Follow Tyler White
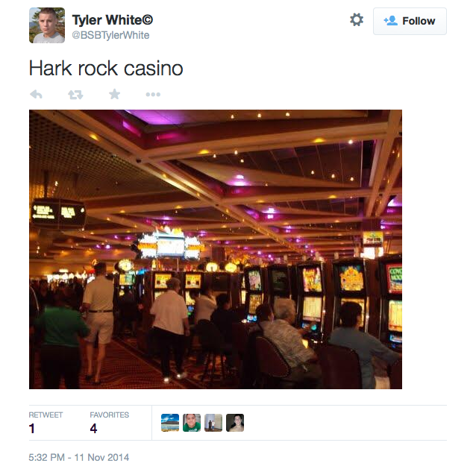 (410, 21)
